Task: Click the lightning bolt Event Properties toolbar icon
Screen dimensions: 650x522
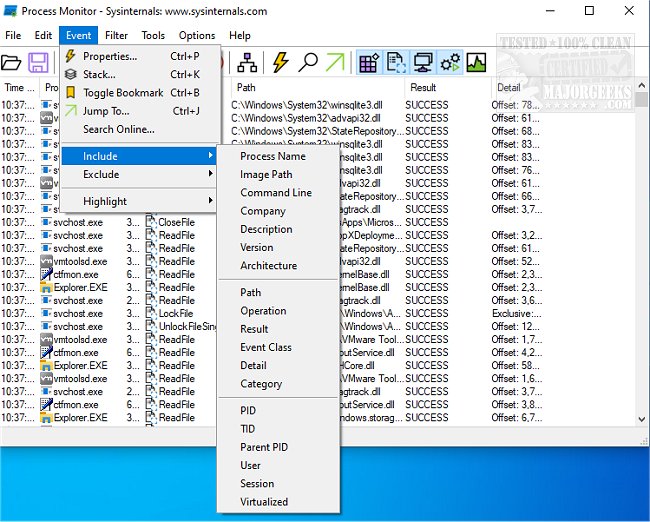Action: (281, 63)
